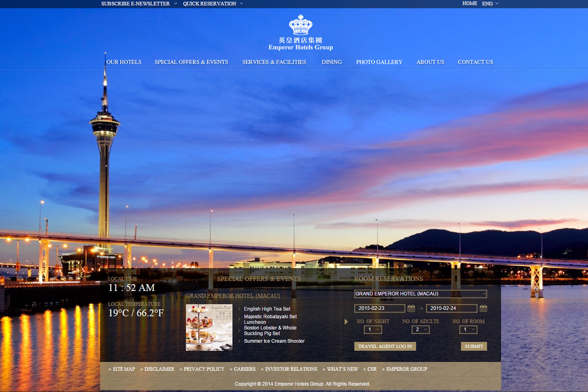588x392 pixels.
Task: Open English High Tea Set offer
Action: pos(267,309)
